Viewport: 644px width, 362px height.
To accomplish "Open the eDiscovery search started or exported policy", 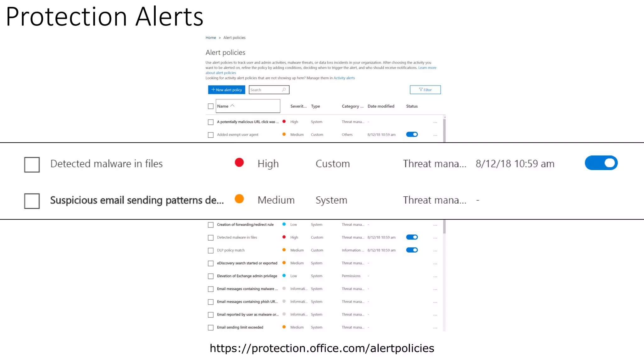I will (247, 263).
